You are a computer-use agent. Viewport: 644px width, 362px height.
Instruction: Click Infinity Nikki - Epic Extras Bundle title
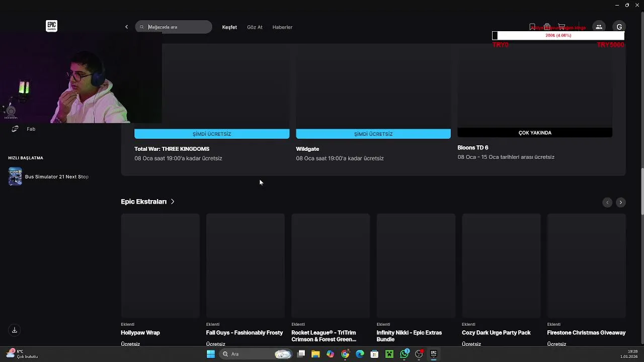coord(409,336)
